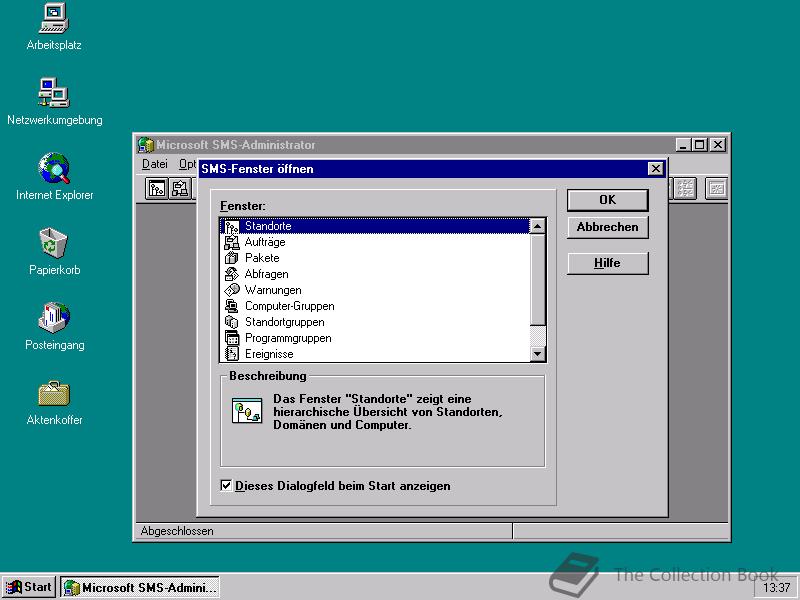Click the Standorte toolbar icon in SMS-Administrator
This screenshot has width=800, height=600.
157,189
